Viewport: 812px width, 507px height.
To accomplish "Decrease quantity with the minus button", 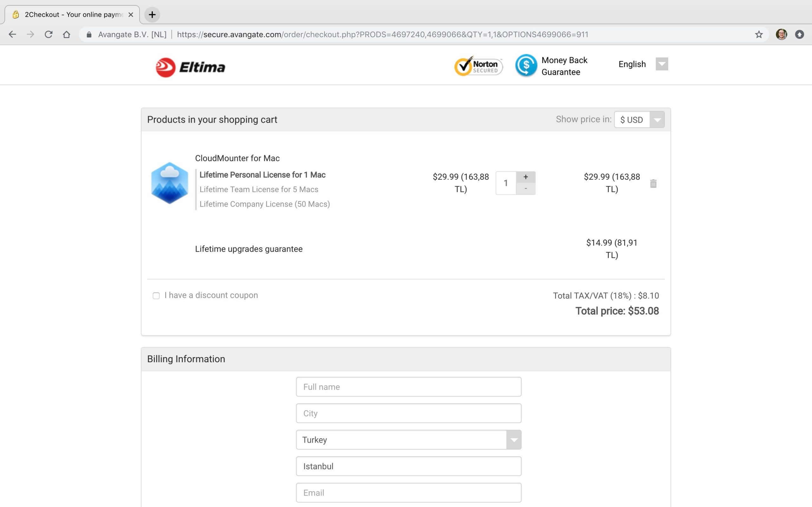I will pos(526,189).
